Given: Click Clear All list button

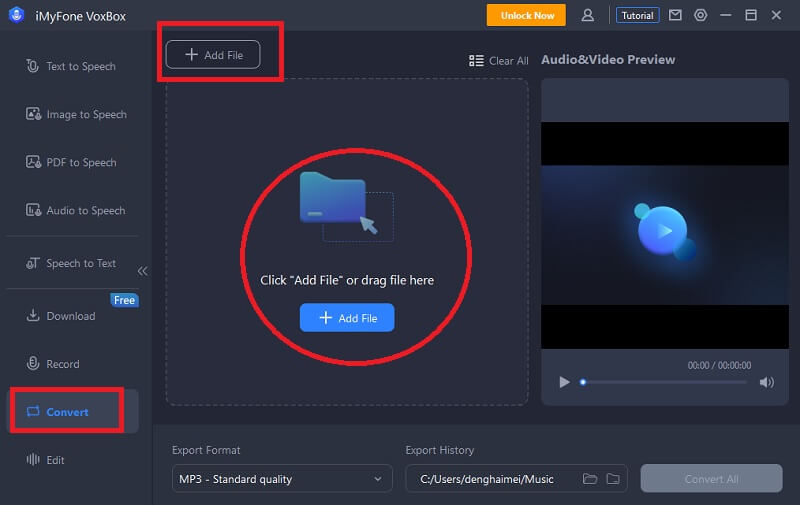Looking at the screenshot, I should pyautogui.click(x=498, y=61).
